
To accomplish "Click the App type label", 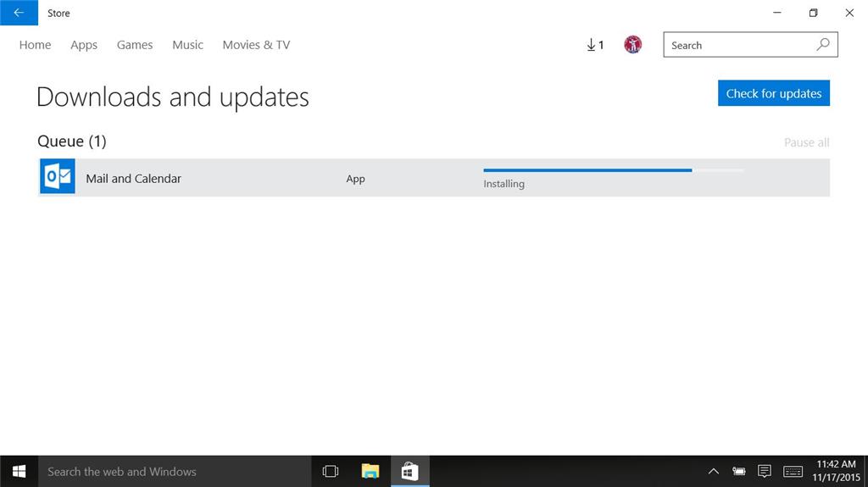I will (355, 179).
